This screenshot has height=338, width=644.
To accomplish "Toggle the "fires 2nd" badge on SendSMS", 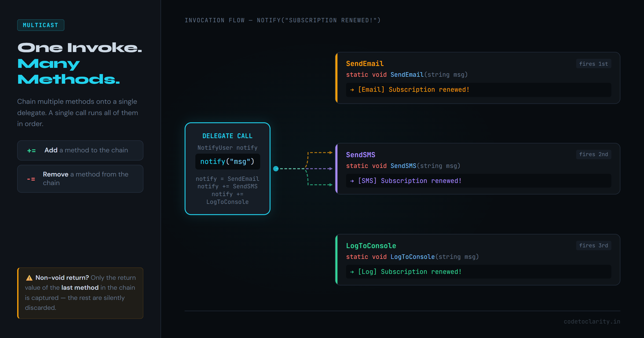I will click(x=594, y=154).
